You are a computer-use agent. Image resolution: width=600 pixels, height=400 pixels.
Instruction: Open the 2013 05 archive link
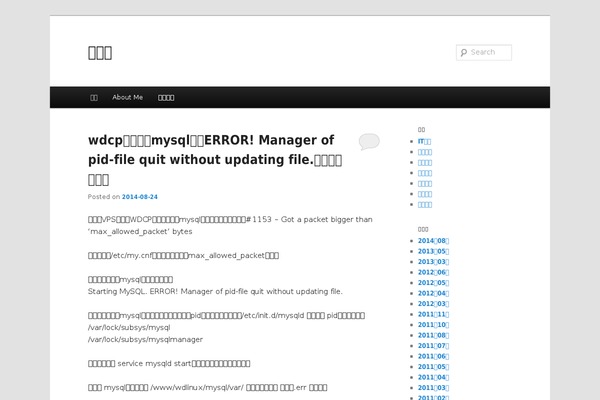pyautogui.click(x=433, y=251)
